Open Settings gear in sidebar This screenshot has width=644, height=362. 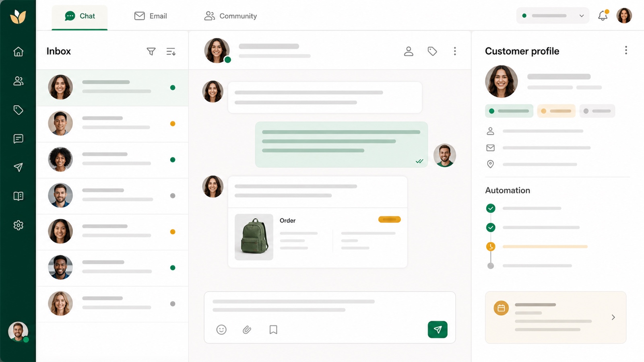pyautogui.click(x=18, y=225)
